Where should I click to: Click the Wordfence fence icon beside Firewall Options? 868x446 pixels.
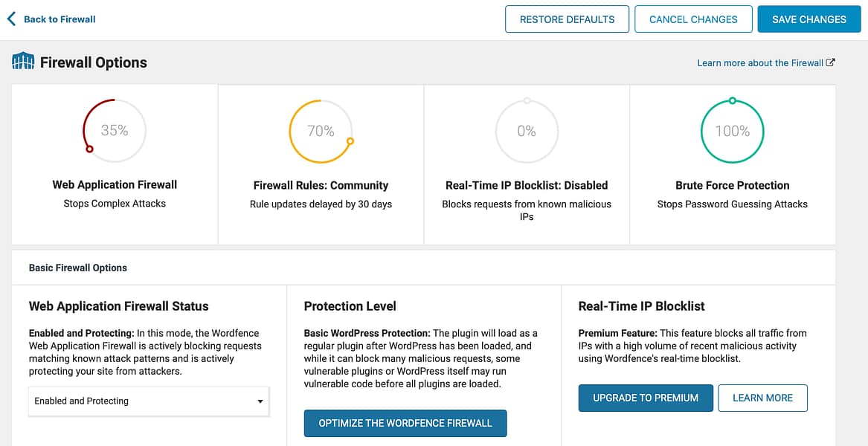pyautogui.click(x=23, y=62)
